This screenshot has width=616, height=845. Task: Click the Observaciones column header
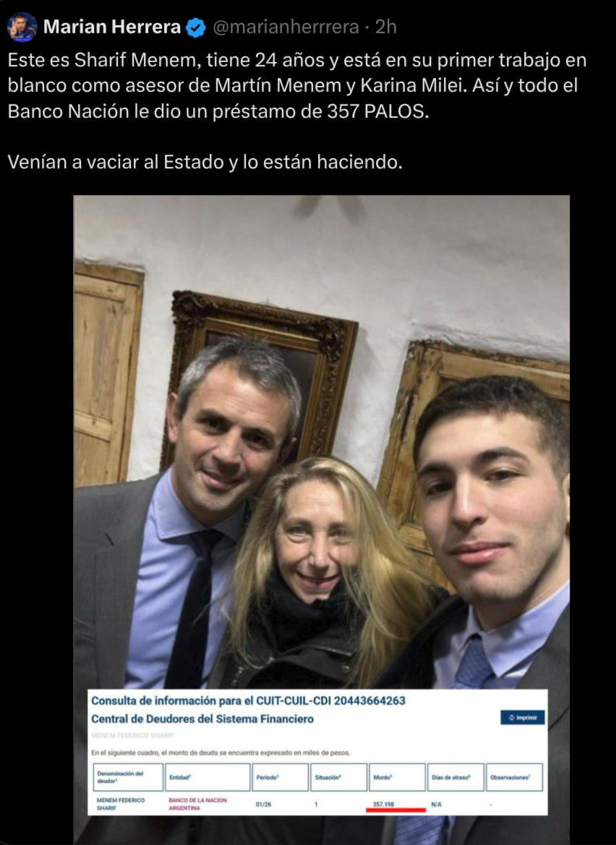[x=513, y=777]
